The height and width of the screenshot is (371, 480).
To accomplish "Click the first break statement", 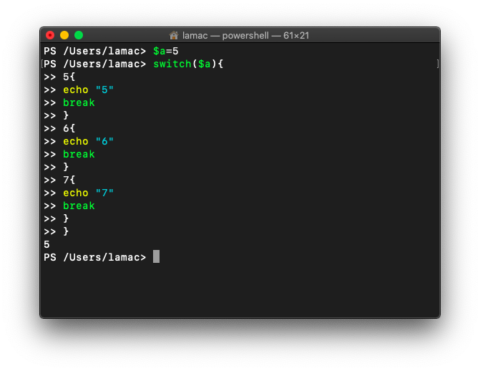I will click(79, 103).
